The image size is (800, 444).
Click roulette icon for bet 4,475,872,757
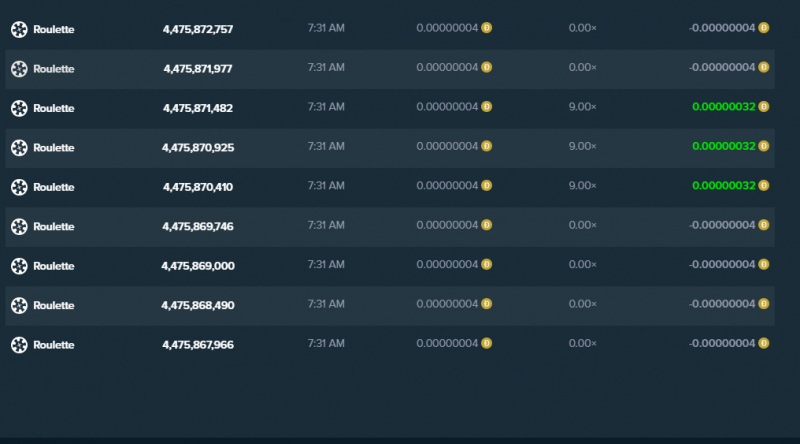(19, 30)
